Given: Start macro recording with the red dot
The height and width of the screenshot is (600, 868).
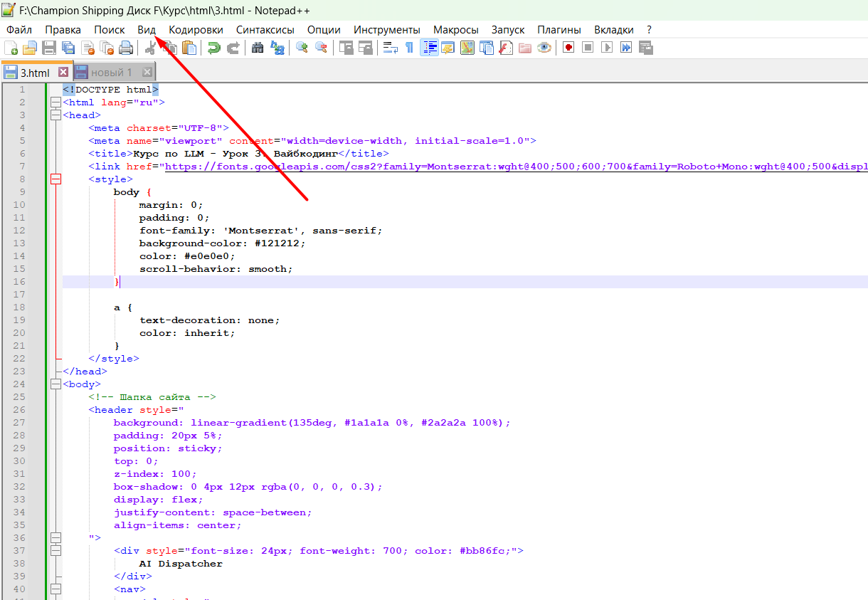Looking at the screenshot, I should coord(568,48).
